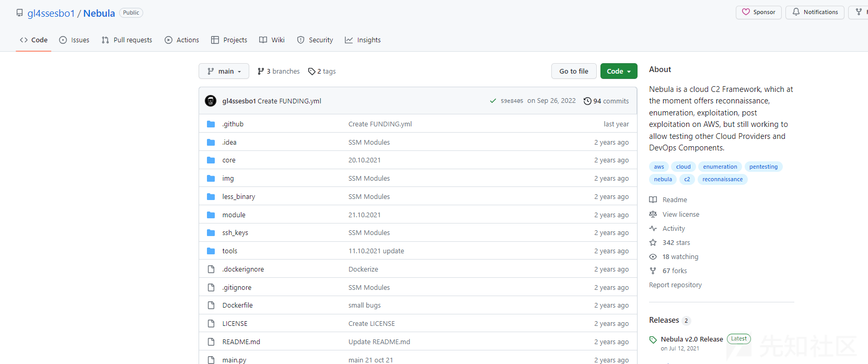Open the Nebula repository name link
The width and height of the screenshot is (868, 364).
(99, 13)
